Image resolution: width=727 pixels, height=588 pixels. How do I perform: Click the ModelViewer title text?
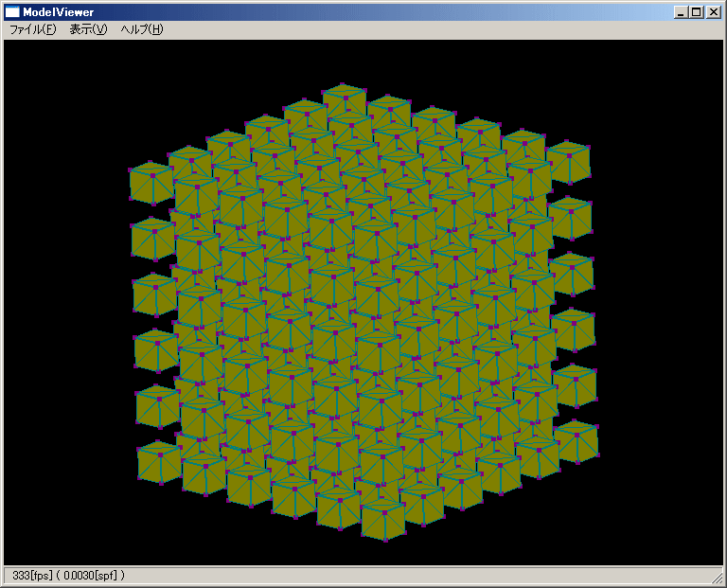click(x=59, y=12)
